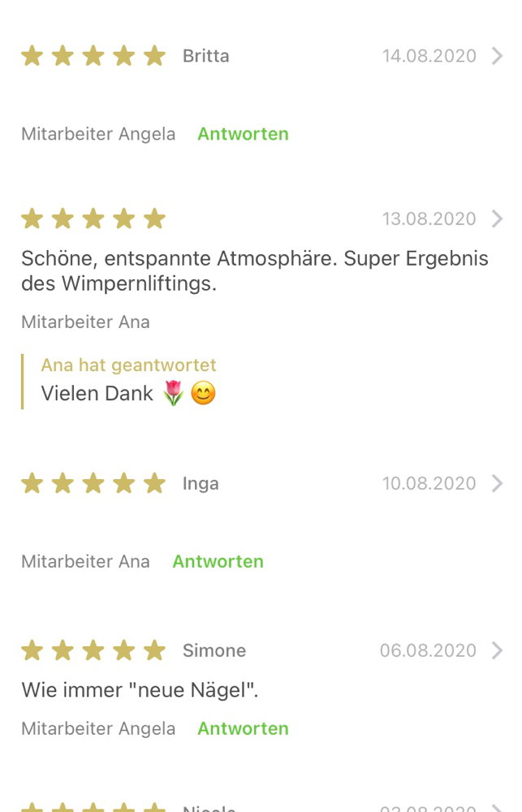522x812 pixels.
Task: Tap the date 10.08.2020
Action: [x=429, y=483]
